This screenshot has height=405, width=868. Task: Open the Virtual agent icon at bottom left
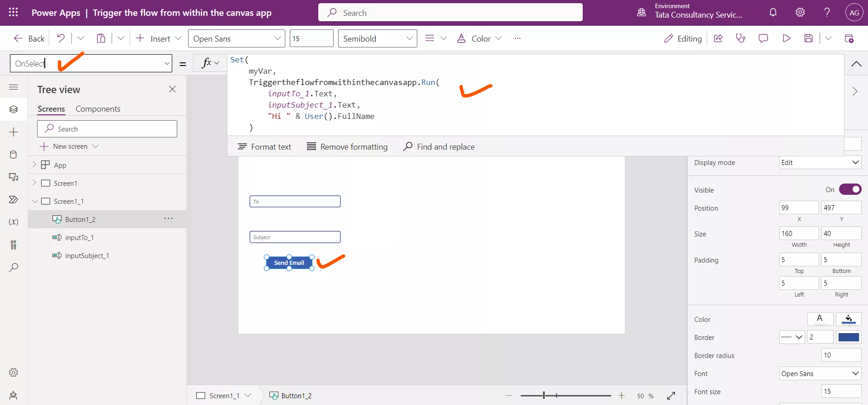14,395
